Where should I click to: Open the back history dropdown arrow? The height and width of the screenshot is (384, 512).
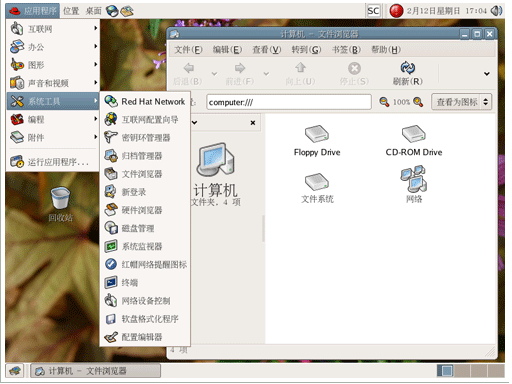pyautogui.click(x=214, y=74)
